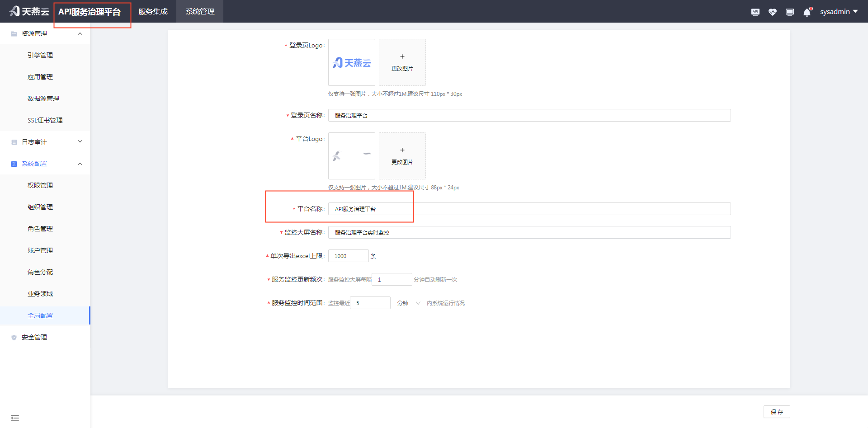Click the 保存 save button
This screenshot has height=428, width=868.
coord(777,412)
